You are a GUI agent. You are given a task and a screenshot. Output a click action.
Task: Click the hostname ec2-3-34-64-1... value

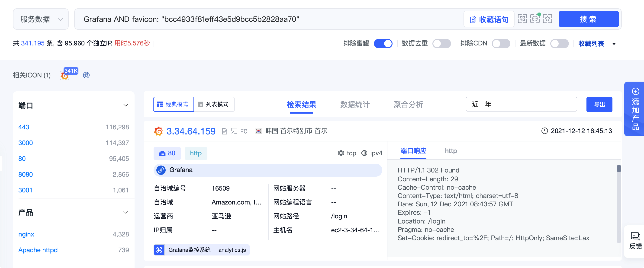(x=355, y=230)
